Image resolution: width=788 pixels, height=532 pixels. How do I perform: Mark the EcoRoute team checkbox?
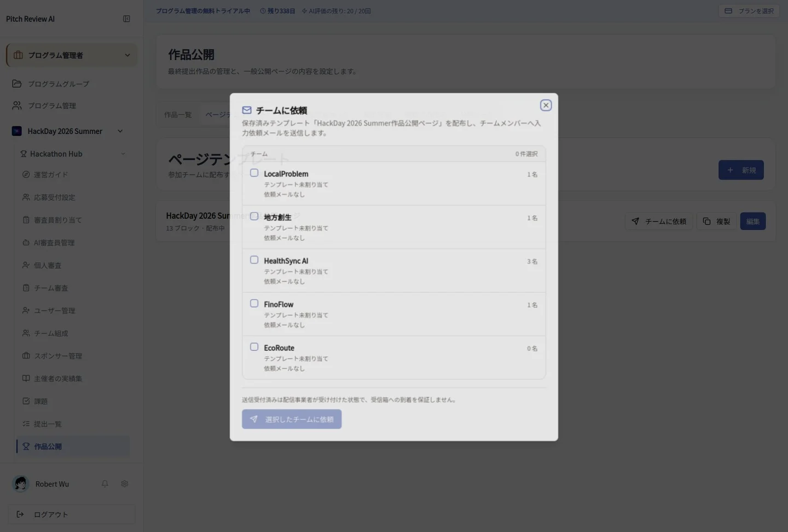(254, 347)
